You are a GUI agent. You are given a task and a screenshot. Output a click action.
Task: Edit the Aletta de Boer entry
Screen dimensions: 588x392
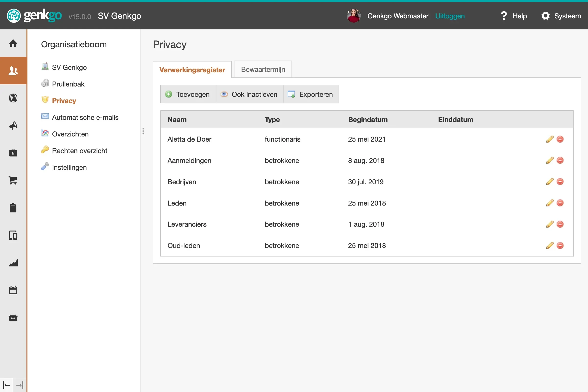click(550, 139)
